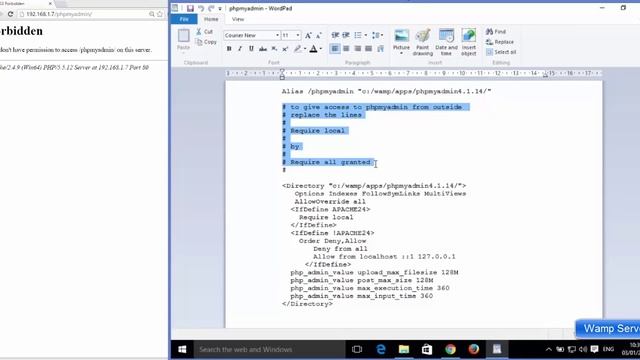Grow the font size
This screenshot has width=640, height=360.
click(308, 36)
